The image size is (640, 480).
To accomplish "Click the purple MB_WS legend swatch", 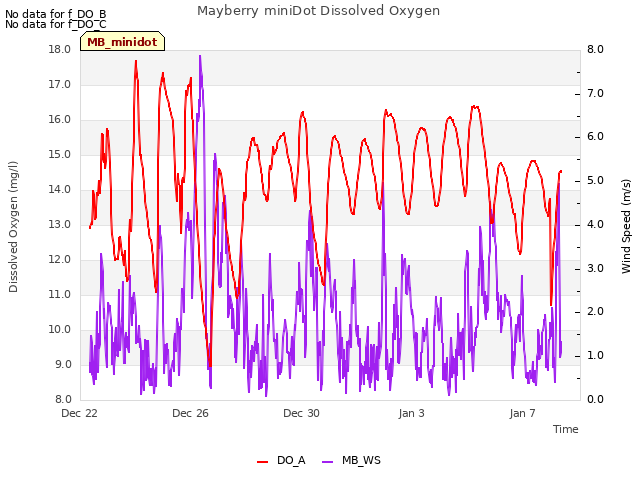I will (x=327, y=462).
